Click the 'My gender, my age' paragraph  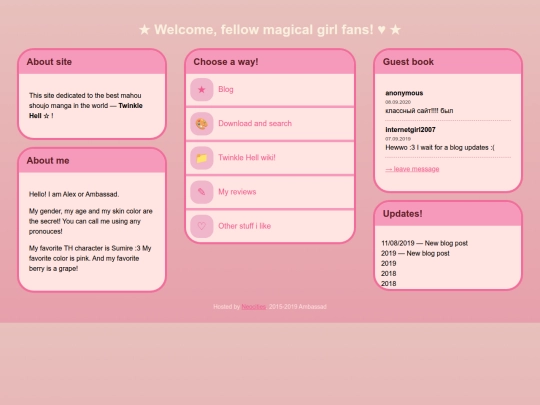tap(91, 221)
